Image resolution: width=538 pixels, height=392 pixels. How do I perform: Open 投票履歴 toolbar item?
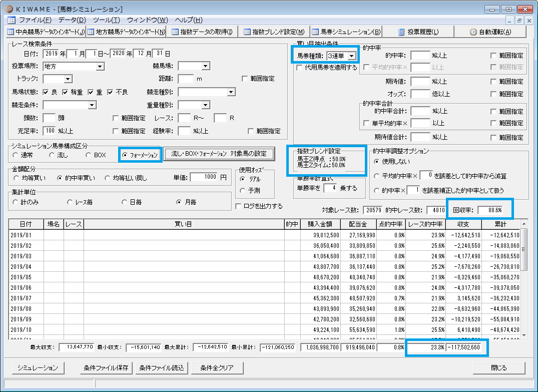click(418, 32)
